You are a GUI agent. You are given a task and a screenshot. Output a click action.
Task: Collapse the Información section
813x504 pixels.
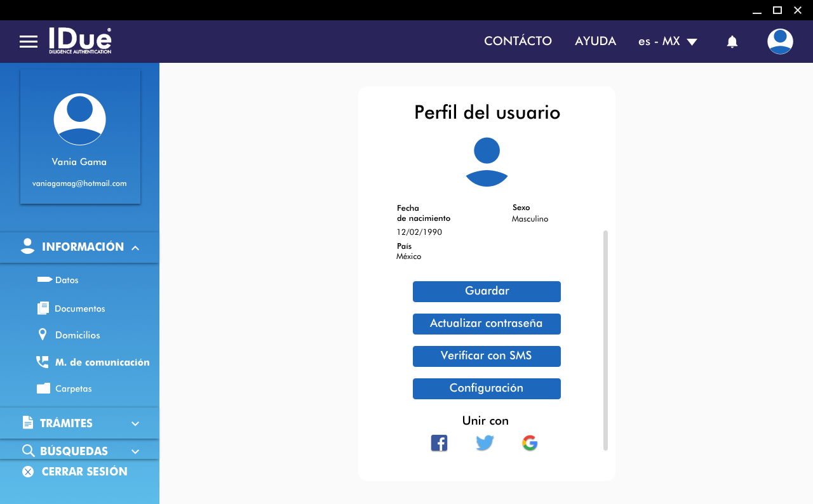pyautogui.click(x=135, y=248)
